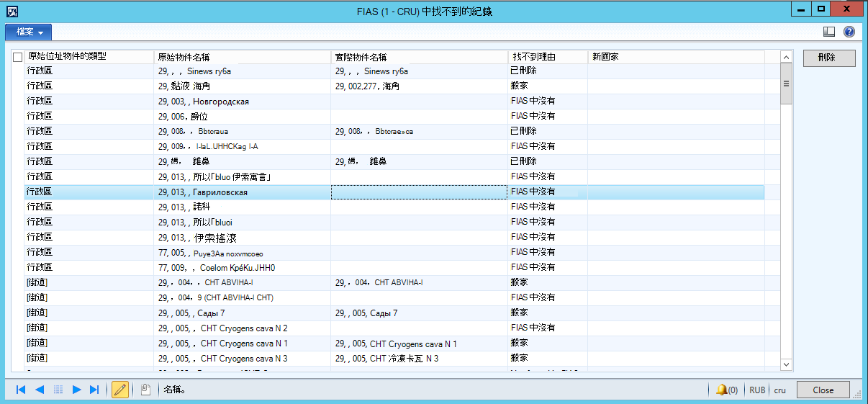Image resolution: width=868 pixels, height=404 pixels.
Task: Click 行政區 type in 爵位 row
Action: [89, 116]
